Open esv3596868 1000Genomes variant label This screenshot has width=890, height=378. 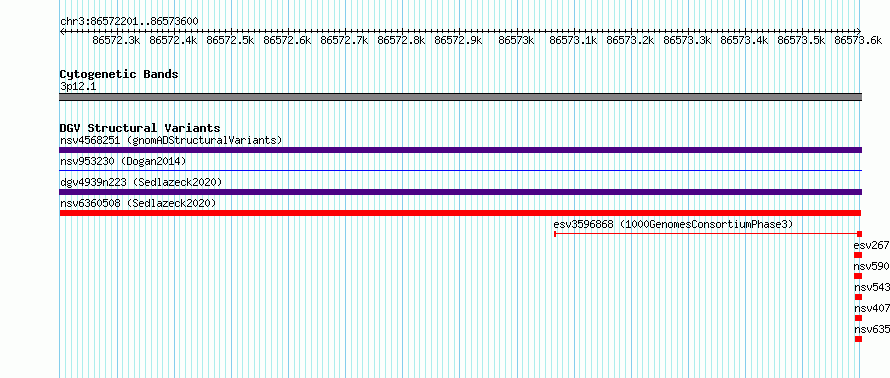tap(673, 224)
